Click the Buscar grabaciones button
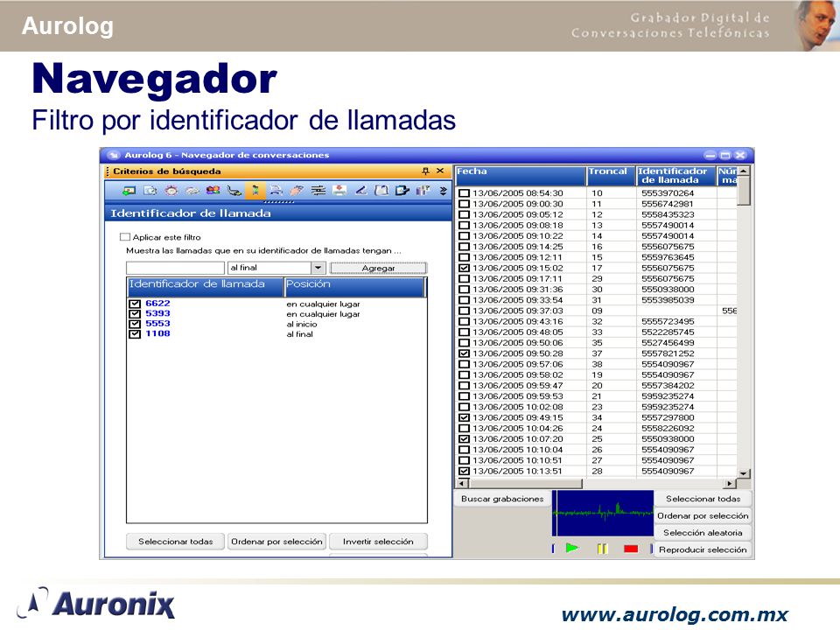 click(502, 499)
